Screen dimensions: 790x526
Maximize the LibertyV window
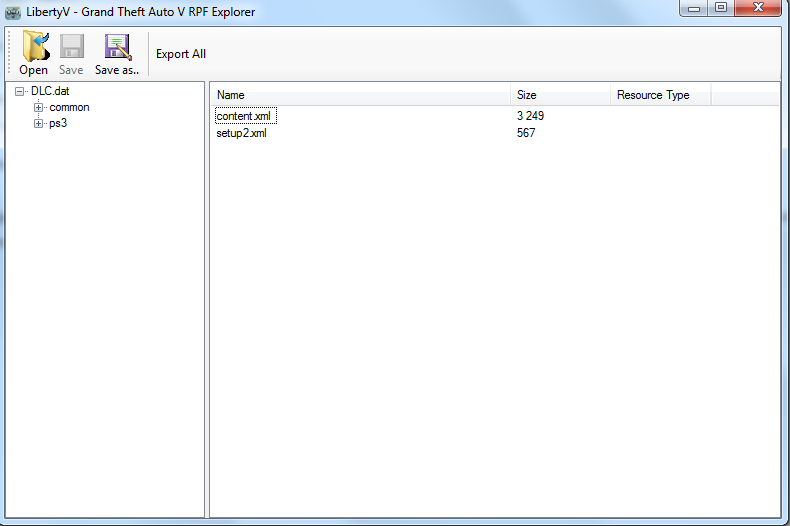coord(721,8)
